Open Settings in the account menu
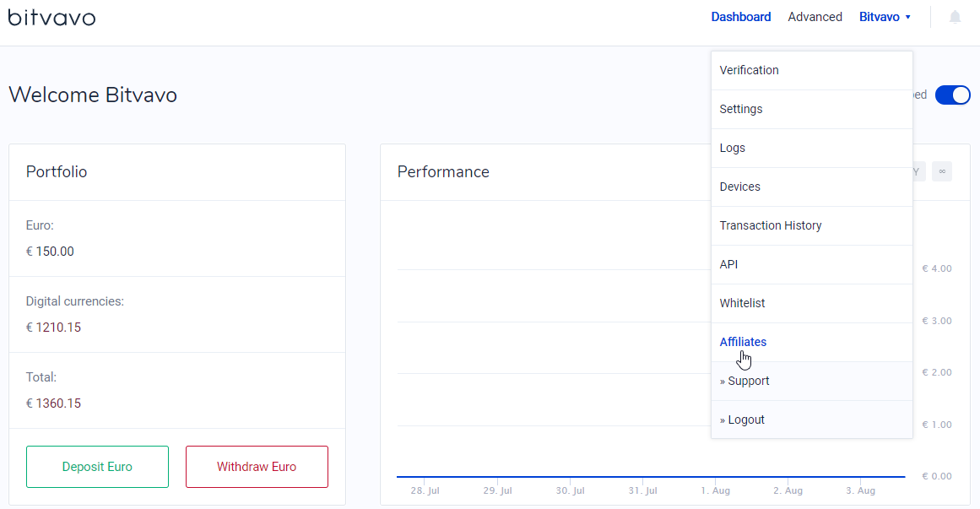 [x=812, y=110]
